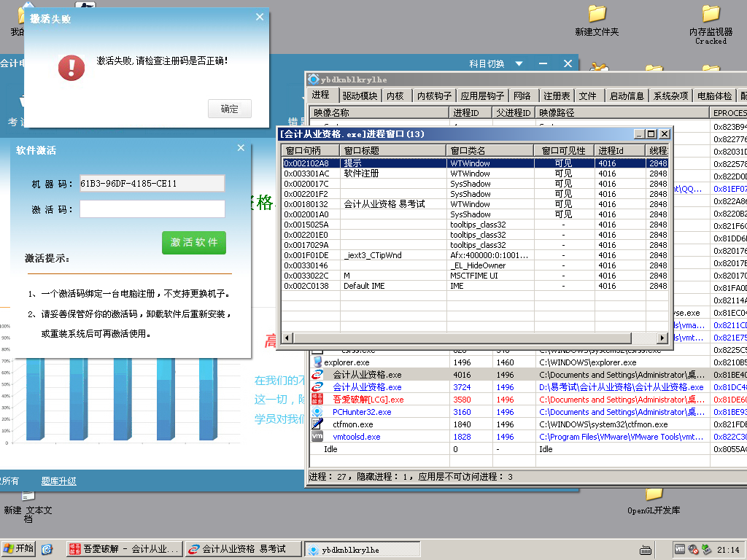Viewport: 747px width, 560px height.
Task: Click the ctfmon.exe process icon
Action: (317, 424)
